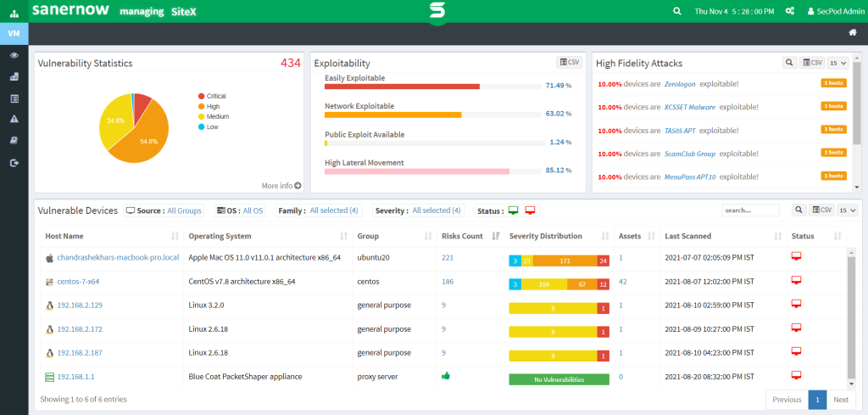This screenshot has height=415, width=868.
Task: Open the organization tree icon at top-left
Action: [14, 11]
